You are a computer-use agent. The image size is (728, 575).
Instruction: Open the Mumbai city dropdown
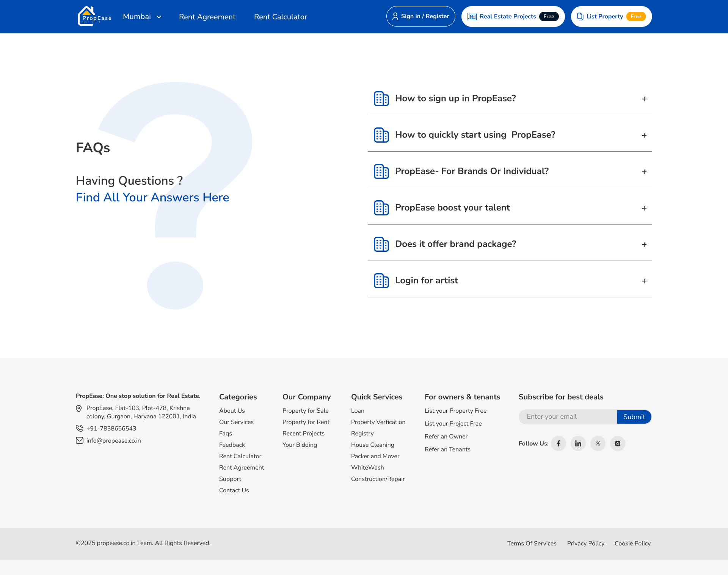142,16
